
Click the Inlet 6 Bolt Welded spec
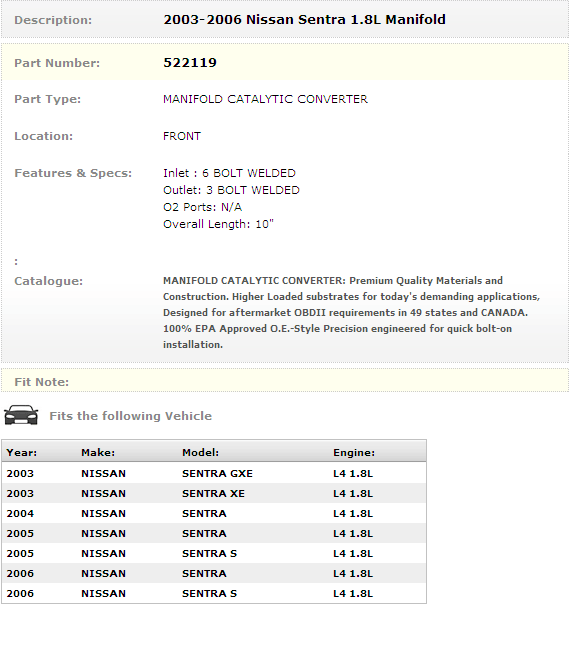click(230, 173)
